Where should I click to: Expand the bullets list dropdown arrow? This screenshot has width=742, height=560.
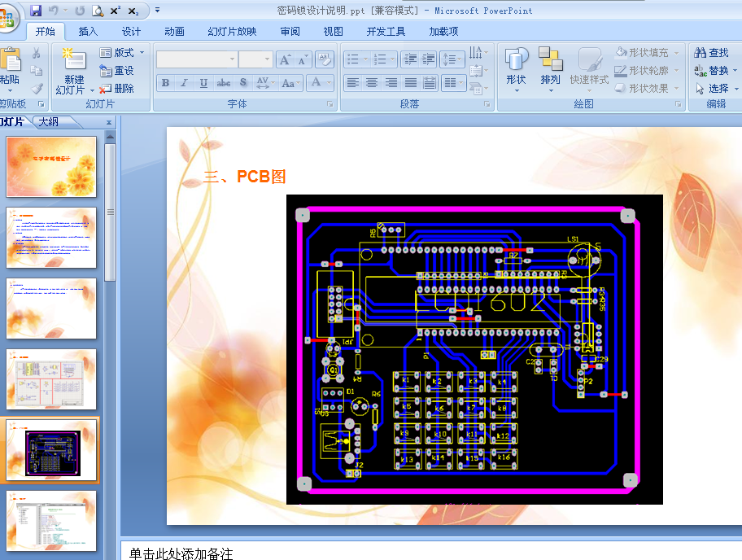[x=365, y=59]
